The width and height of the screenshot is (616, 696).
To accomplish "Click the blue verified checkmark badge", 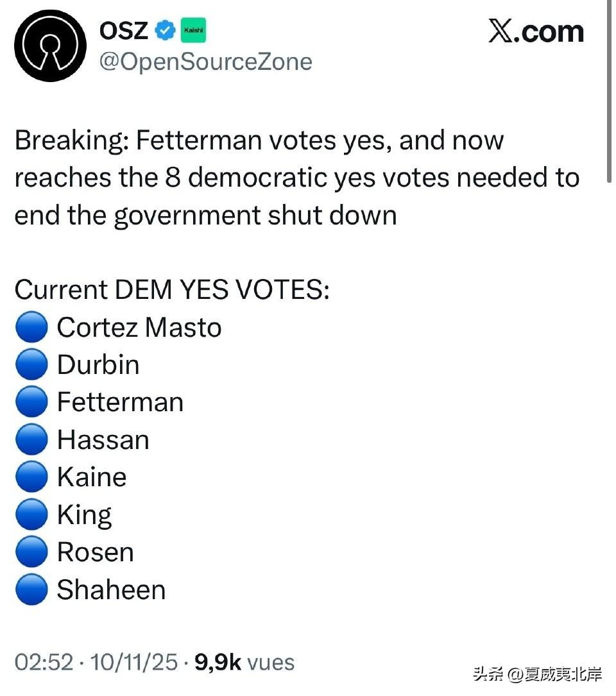I will [167, 30].
